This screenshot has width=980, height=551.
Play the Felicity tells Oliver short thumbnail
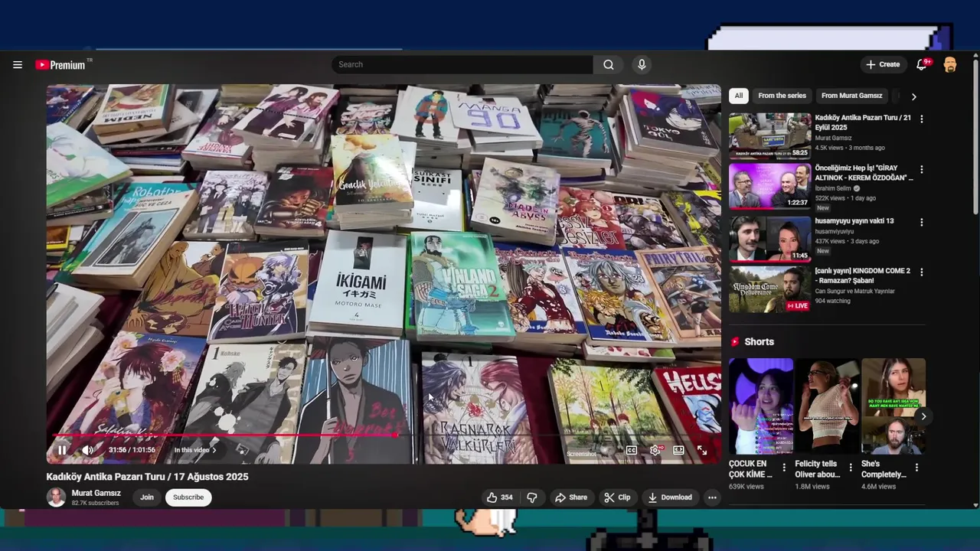[x=827, y=406]
